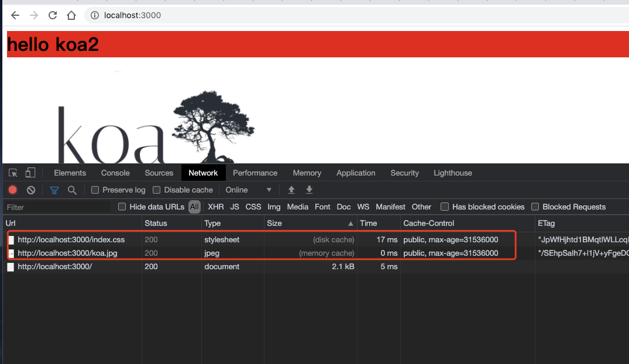
Task: Check Has blocked cookies option
Action: pos(445,207)
